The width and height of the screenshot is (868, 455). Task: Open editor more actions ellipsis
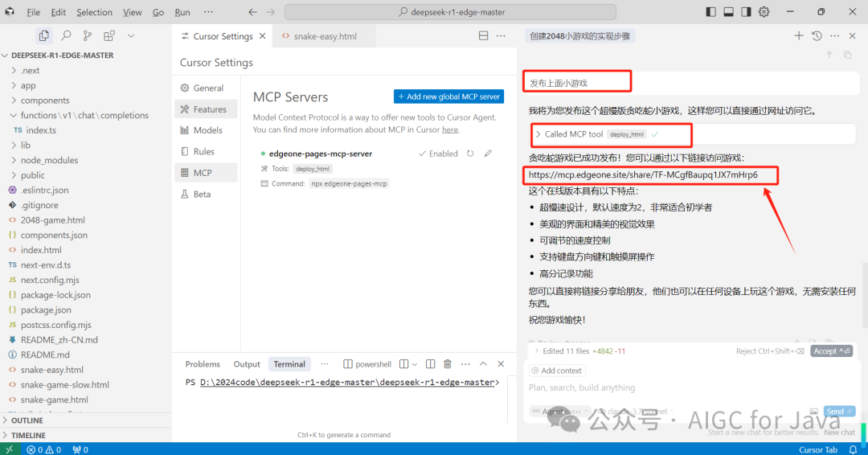(x=501, y=35)
